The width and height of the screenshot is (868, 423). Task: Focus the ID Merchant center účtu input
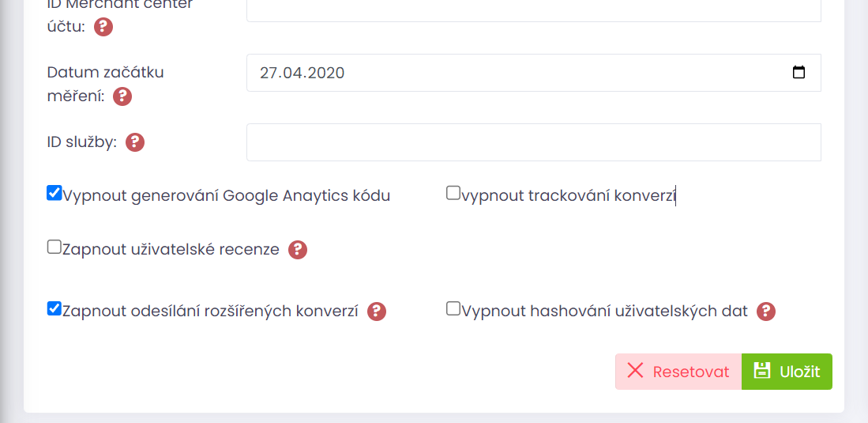pyautogui.click(x=534, y=10)
